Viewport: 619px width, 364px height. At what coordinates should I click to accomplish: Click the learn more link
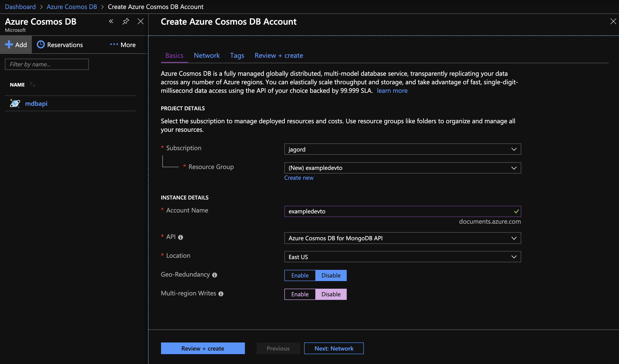[392, 91]
